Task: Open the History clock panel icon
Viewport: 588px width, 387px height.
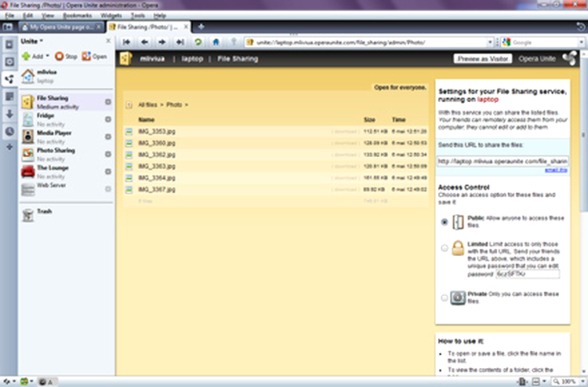Action: (9, 131)
